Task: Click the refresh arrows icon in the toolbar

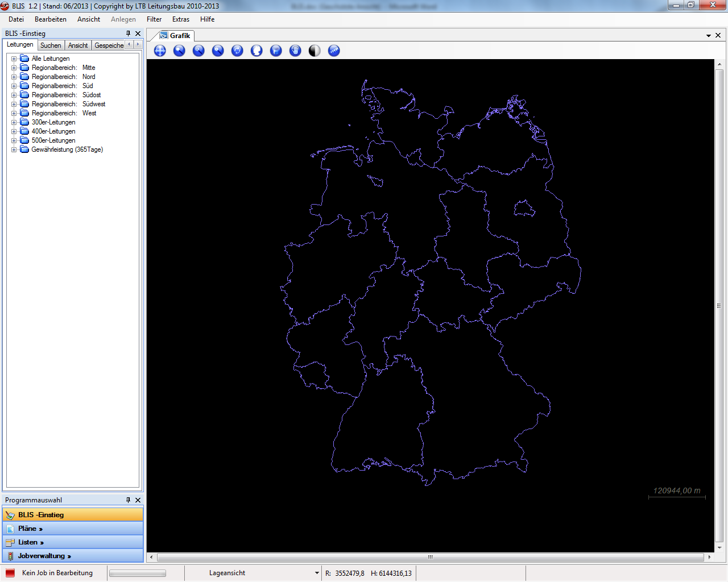Action: pos(237,51)
